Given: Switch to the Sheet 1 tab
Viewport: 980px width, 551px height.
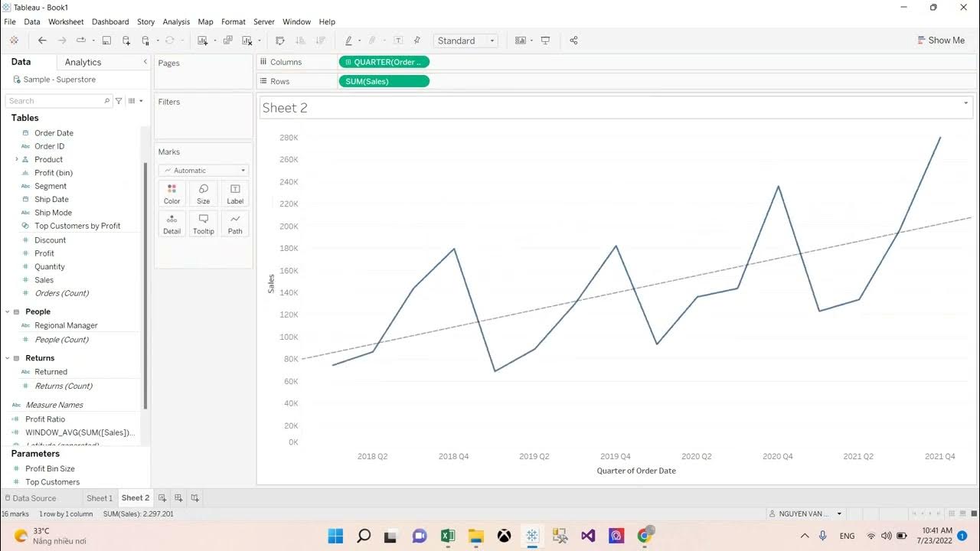Looking at the screenshot, I should pyautogui.click(x=100, y=497).
